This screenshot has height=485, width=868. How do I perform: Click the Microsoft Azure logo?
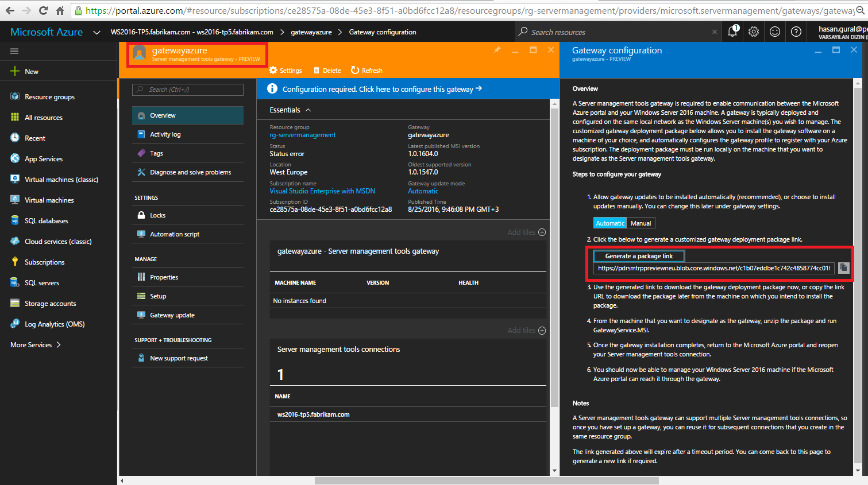click(x=47, y=32)
